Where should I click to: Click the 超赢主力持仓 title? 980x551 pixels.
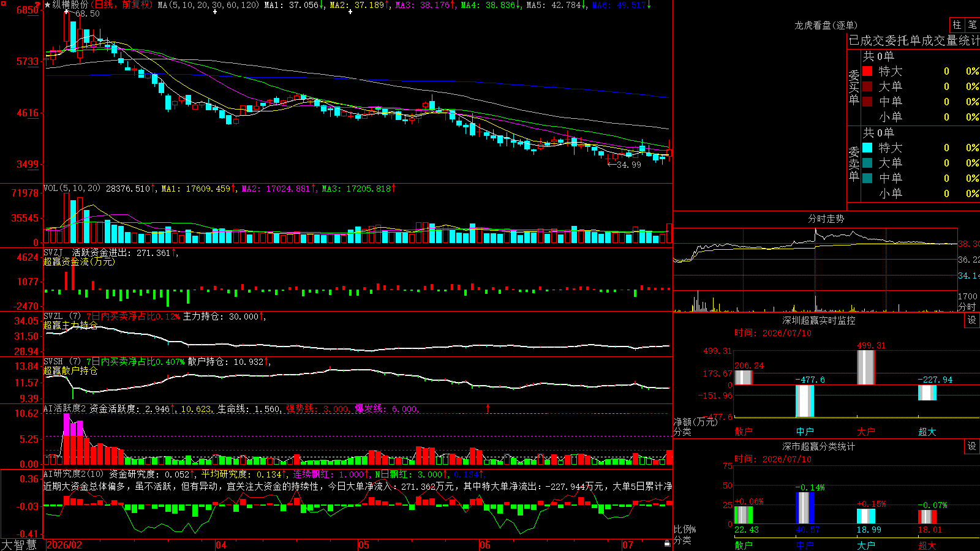tap(70, 325)
